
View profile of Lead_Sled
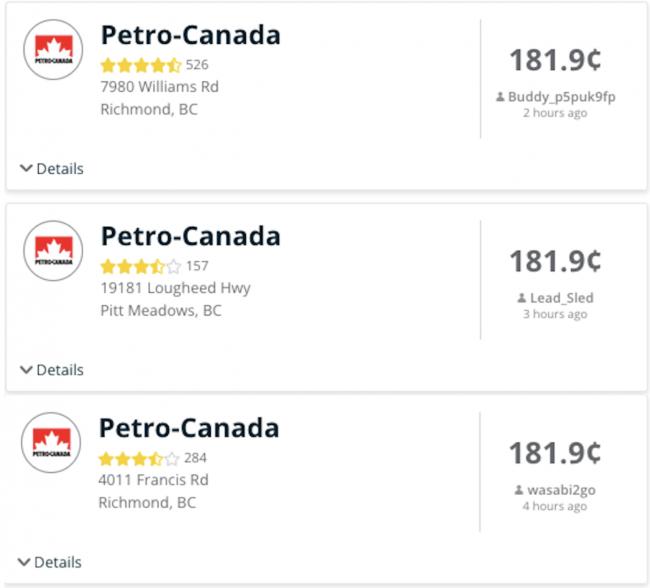point(562,298)
